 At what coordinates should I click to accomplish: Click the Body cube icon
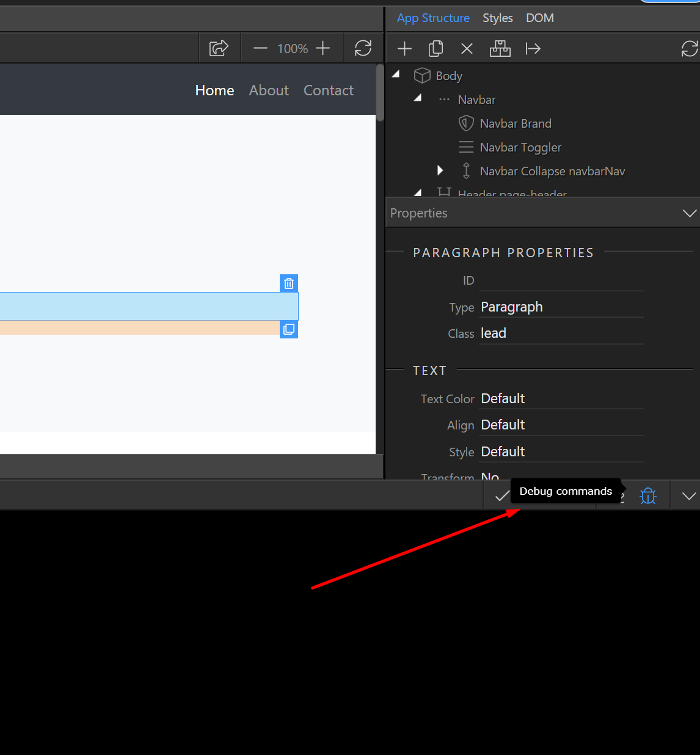pos(422,75)
